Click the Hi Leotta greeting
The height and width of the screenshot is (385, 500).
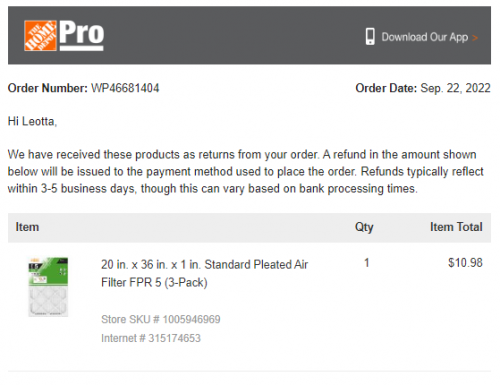click(32, 121)
